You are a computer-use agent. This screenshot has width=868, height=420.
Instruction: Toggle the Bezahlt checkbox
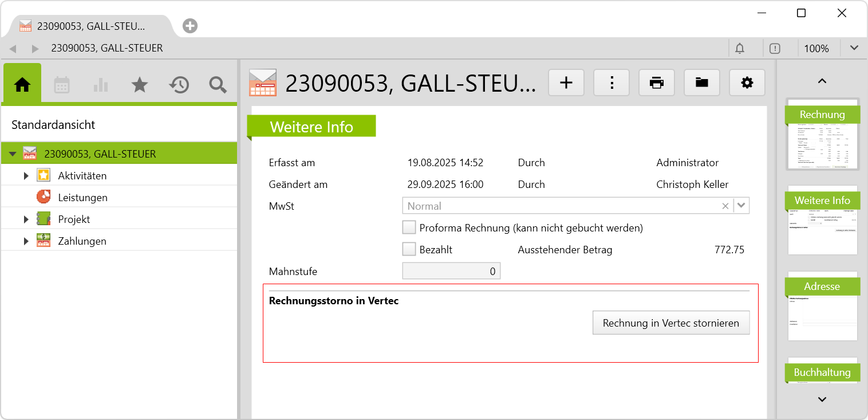[409, 249]
